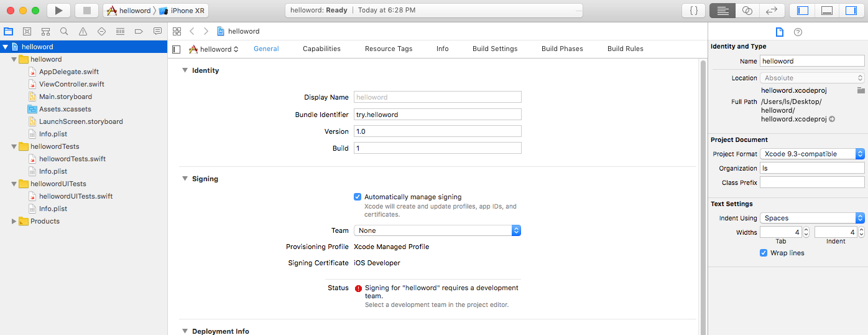The height and width of the screenshot is (335, 868).
Task: Switch to the Resource Tags tab
Action: tap(389, 49)
